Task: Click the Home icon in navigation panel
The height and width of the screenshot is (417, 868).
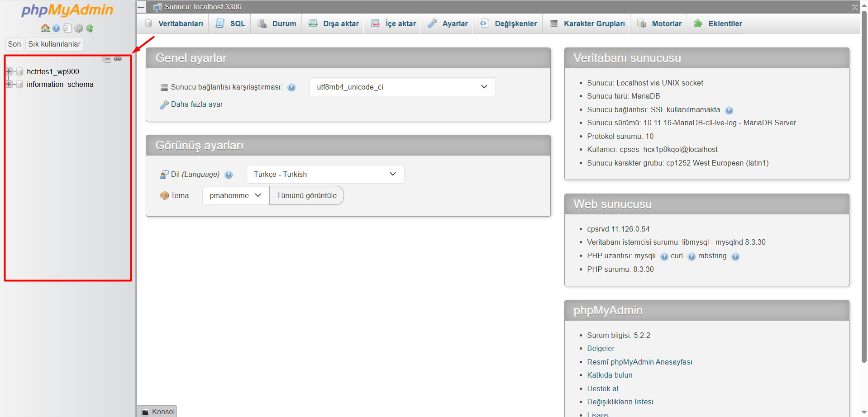Action: tap(45, 28)
